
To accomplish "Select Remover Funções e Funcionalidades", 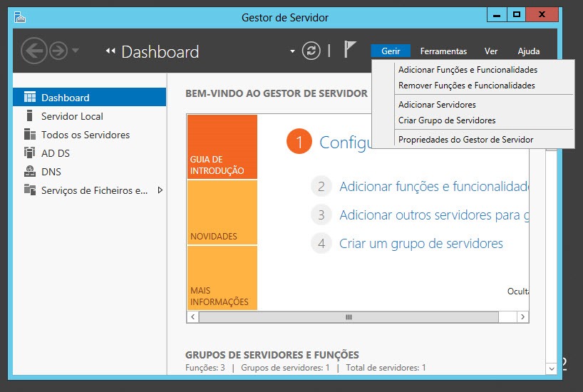I will tap(466, 86).
